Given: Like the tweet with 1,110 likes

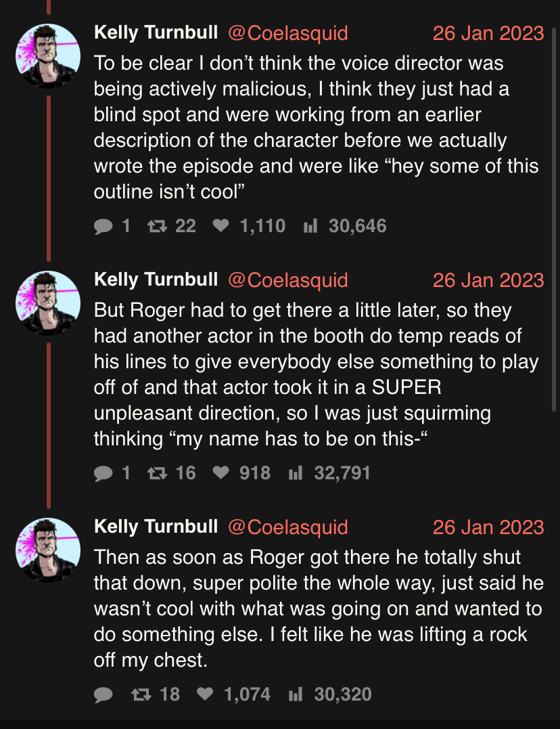Looking at the screenshot, I should (x=221, y=226).
